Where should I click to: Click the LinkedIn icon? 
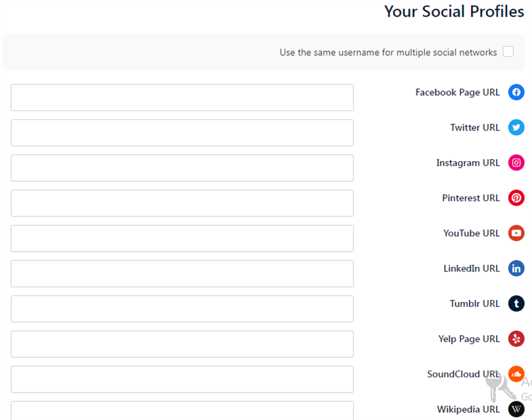(x=516, y=268)
